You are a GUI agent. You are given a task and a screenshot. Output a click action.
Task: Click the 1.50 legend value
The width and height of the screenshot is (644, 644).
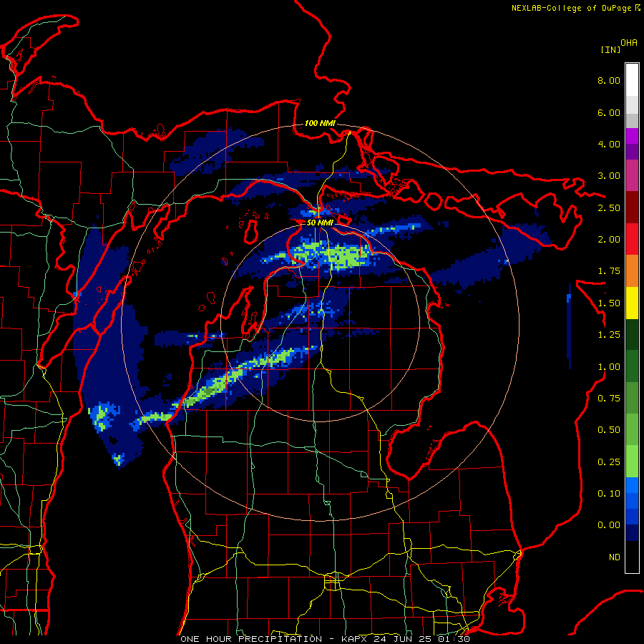tap(609, 303)
